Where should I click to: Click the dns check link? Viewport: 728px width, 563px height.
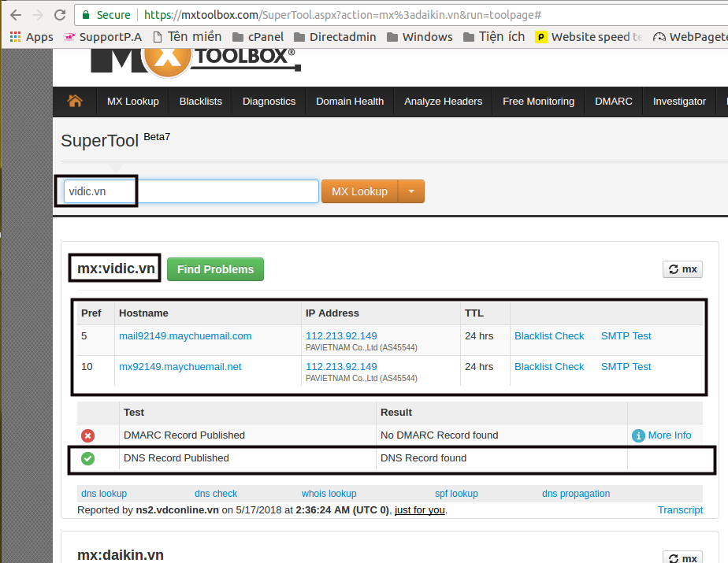[x=216, y=494]
